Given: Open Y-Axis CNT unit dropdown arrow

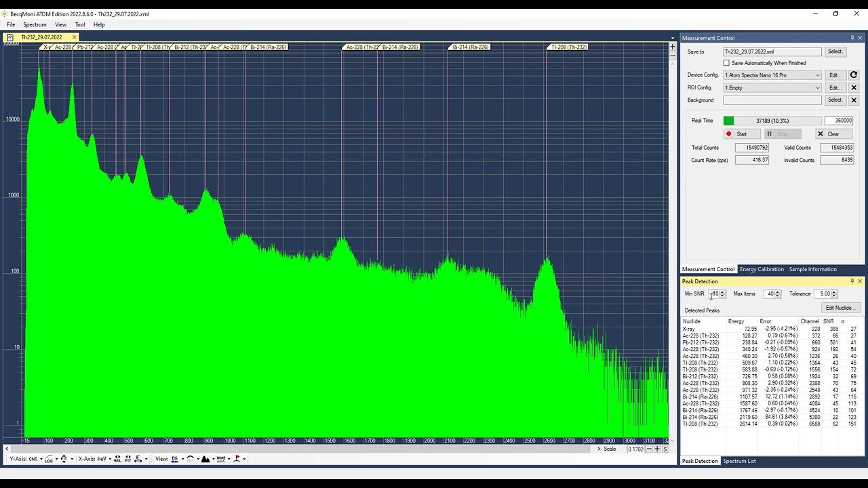Looking at the screenshot, I should 41,459.
